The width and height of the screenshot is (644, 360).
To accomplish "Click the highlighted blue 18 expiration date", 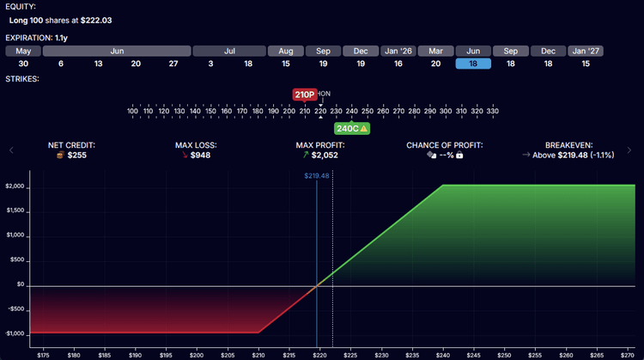I will pos(473,64).
